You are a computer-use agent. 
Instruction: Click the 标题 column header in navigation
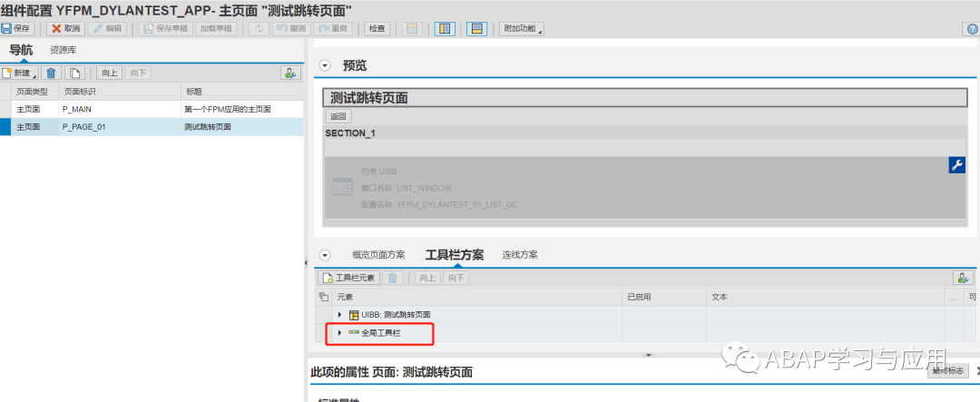pos(242,92)
